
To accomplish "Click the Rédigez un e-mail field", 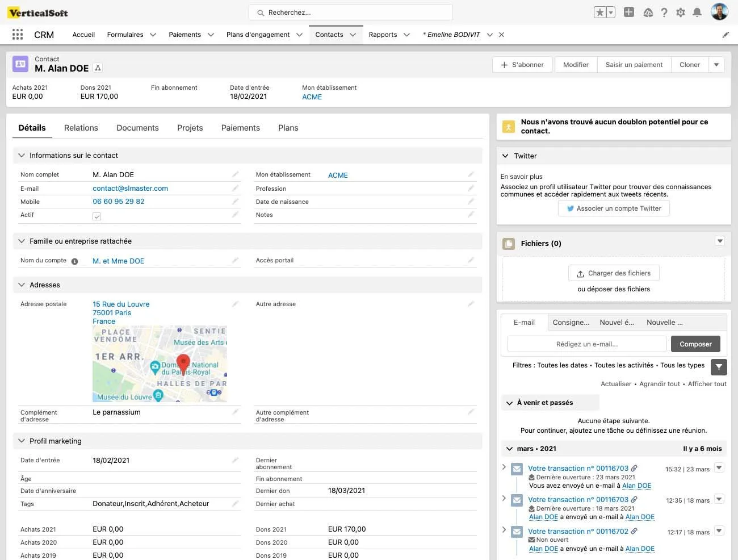I will pos(587,344).
